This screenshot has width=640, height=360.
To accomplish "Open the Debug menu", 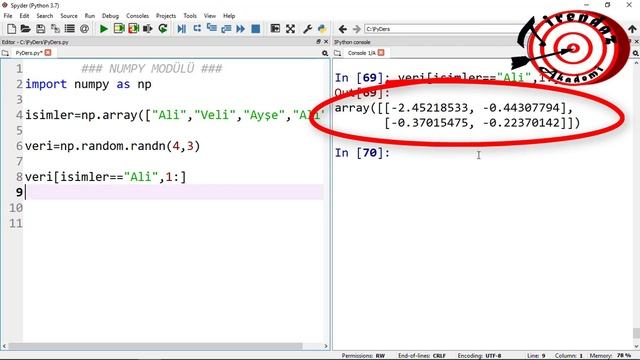I will (110, 16).
